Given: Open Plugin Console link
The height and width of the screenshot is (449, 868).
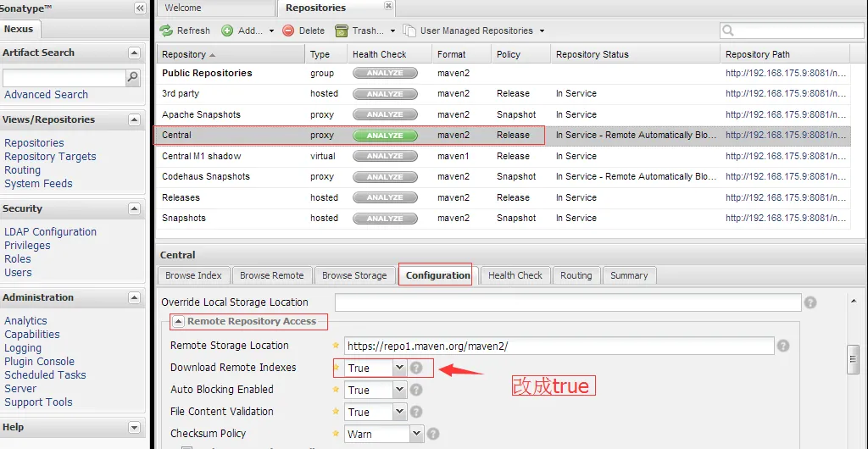Looking at the screenshot, I should point(39,362).
